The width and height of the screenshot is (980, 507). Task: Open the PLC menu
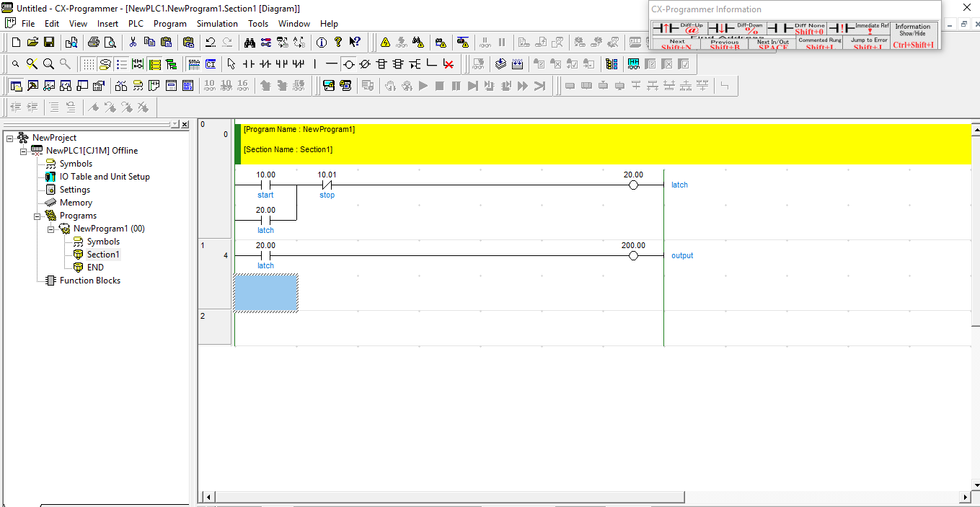click(x=136, y=23)
